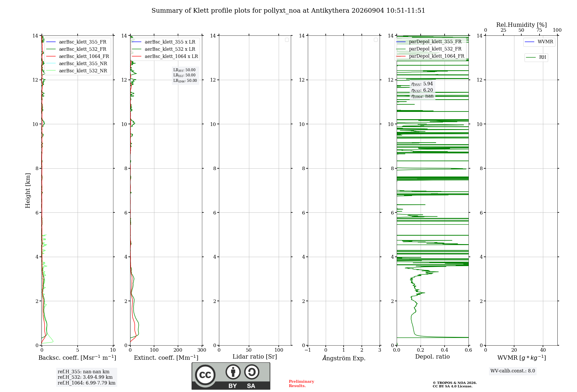Click the plot title mentioning pollyxt_noa at Antikythera
This screenshot has width=577, height=392.
(288, 11)
